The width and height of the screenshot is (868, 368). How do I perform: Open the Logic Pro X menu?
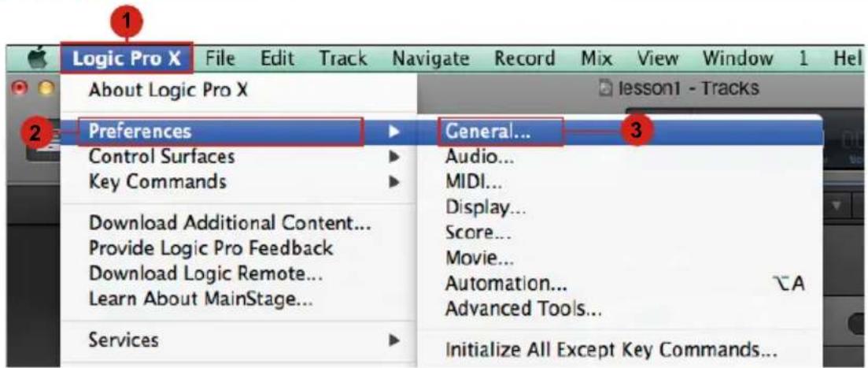(127, 58)
